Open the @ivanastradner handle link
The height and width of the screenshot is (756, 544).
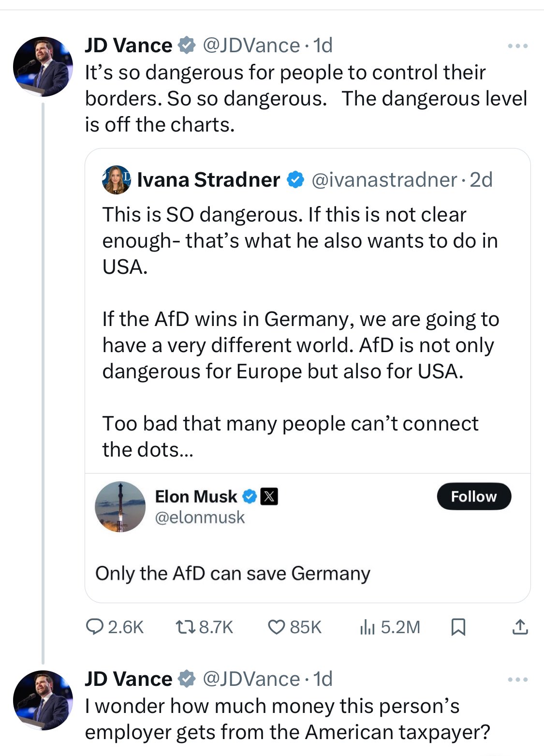pos(384,180)
